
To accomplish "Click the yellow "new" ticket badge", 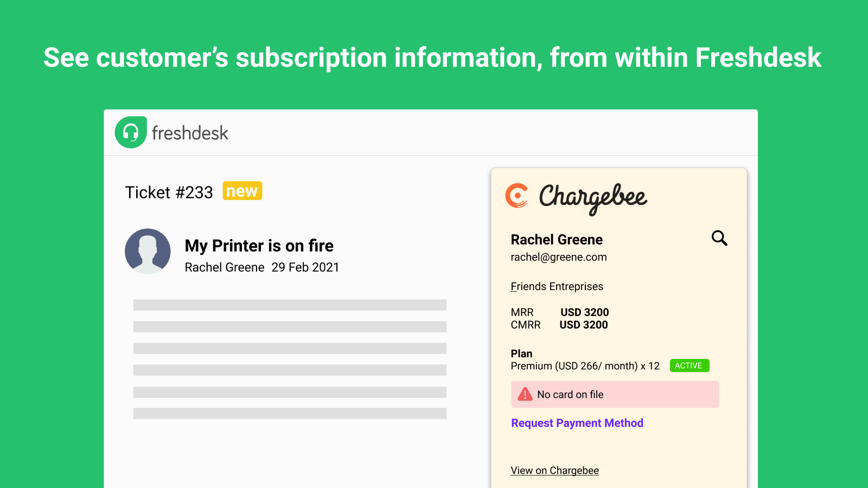I will pos(242,191).
